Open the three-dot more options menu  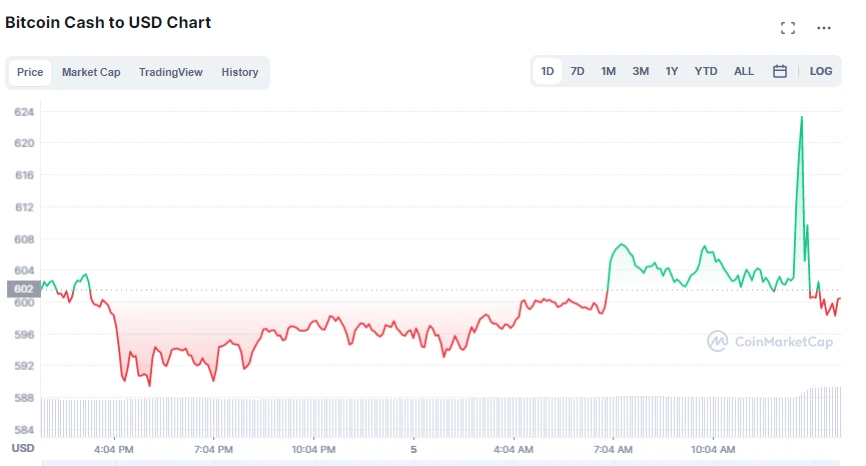[824, 28]
